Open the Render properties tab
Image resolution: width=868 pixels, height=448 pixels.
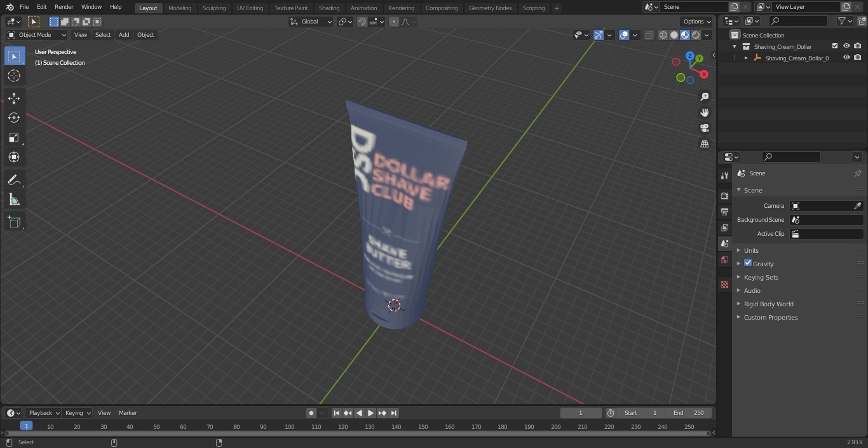click(x=724, y=196)
